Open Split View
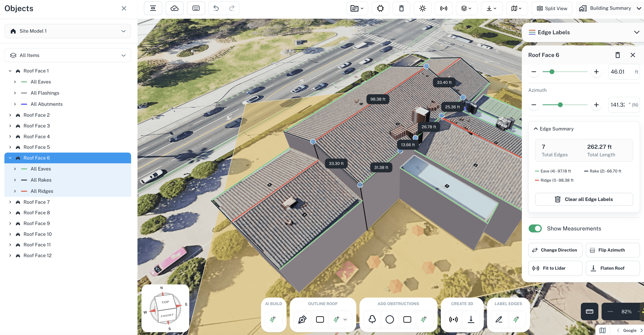The height and width of the screenshot is (335, 644). 552,8
